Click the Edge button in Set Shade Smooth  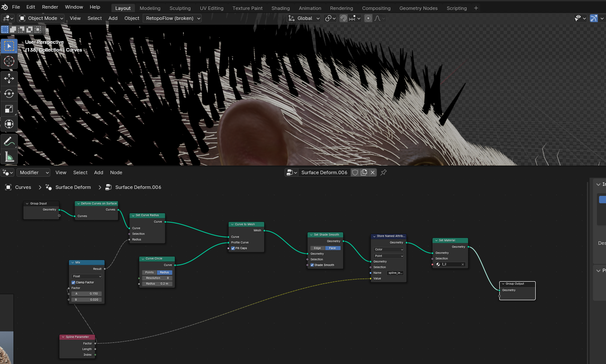click(x=318, y=248)
